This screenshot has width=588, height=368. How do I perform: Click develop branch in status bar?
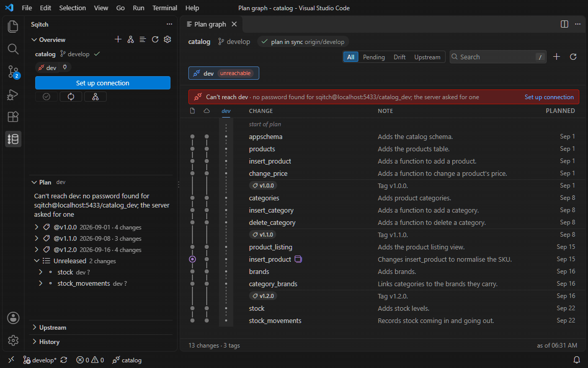click(x=40, y=360)
